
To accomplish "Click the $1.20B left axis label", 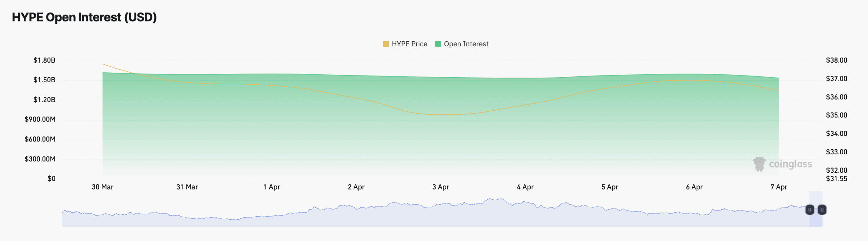I will 44,100.
